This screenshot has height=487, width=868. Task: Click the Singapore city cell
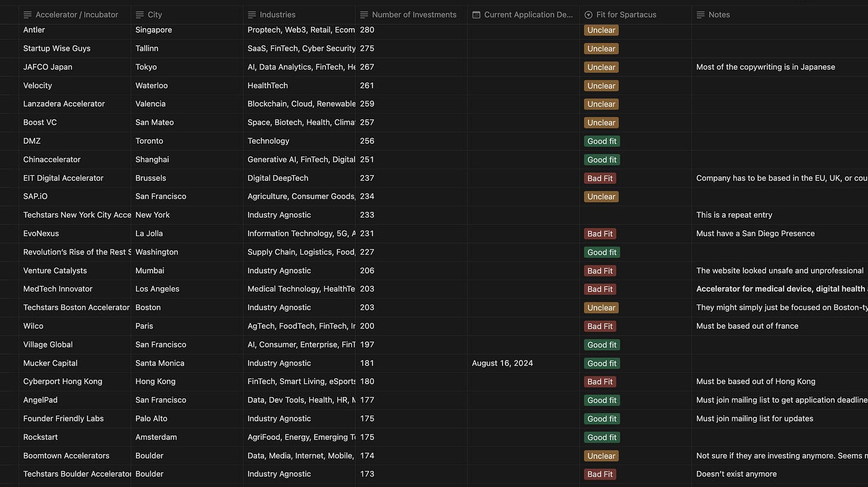click(187, 30)
